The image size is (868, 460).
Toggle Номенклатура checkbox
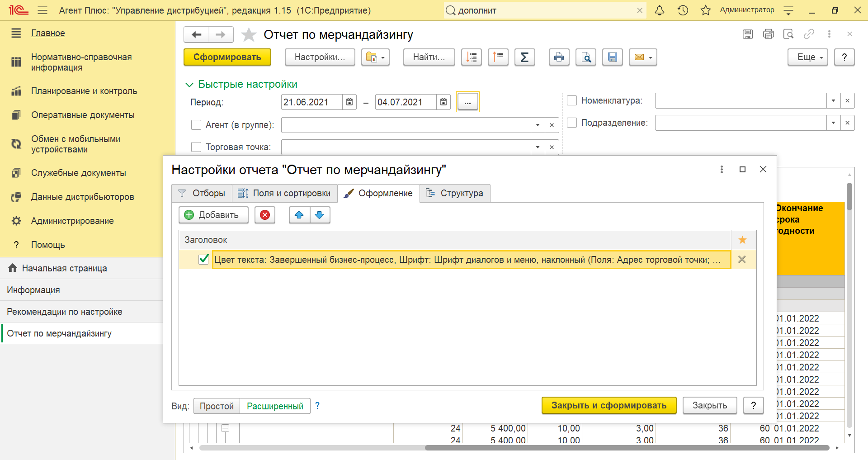point(572,100)
